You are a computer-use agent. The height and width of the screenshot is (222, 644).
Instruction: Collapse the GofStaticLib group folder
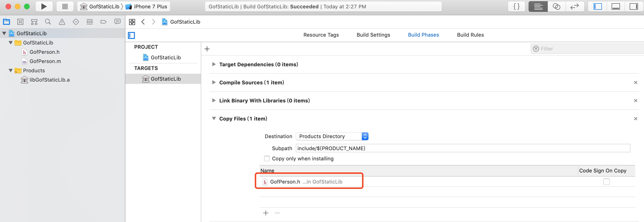(10, 43)
